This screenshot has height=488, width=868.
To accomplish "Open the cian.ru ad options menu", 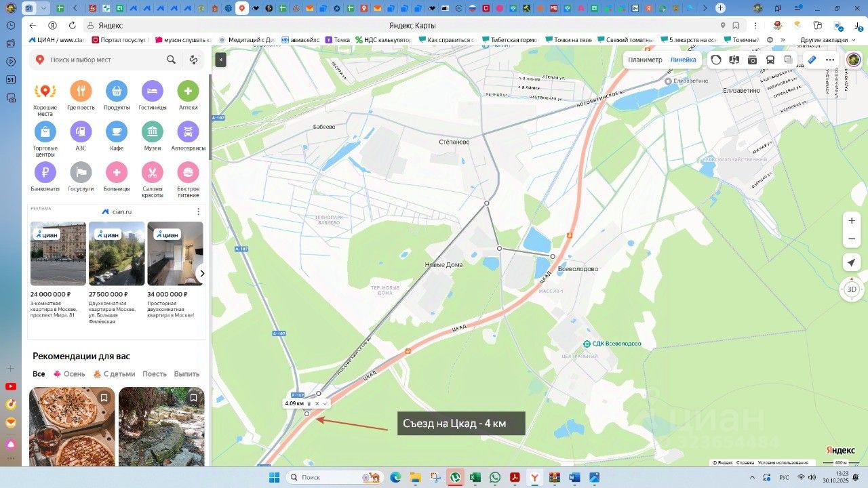I will point(198,212).
